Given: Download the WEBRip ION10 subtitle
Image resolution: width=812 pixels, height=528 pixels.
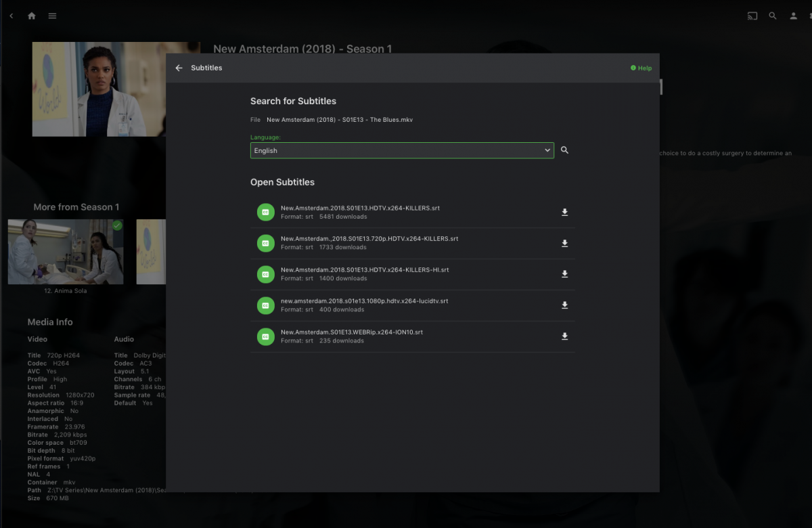Looking at the screenshot, I should (565, 336).
